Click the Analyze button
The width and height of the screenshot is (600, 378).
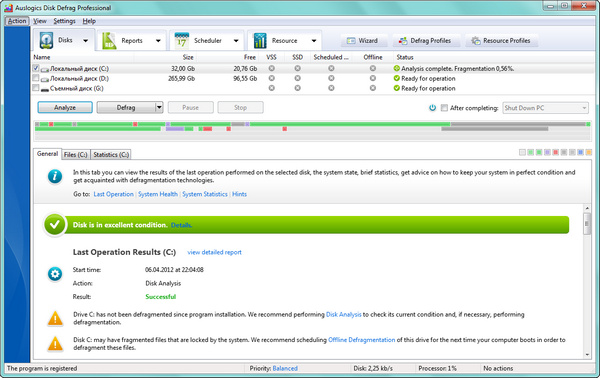pos(65,108)
